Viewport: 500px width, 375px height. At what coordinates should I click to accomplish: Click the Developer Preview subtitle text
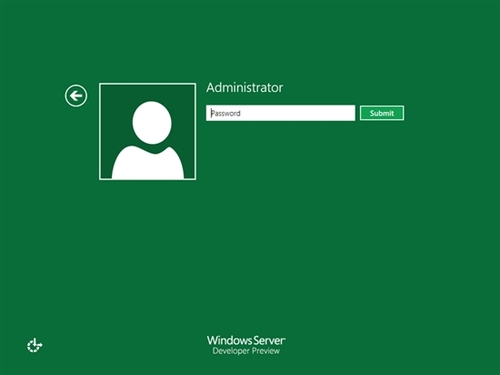pos(246,351)
